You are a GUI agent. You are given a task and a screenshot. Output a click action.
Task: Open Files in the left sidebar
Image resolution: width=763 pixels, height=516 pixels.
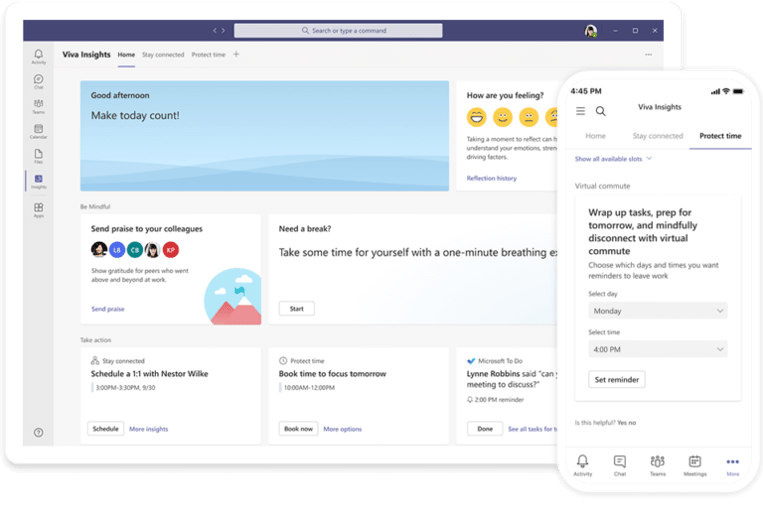click(x=38, y=155)
